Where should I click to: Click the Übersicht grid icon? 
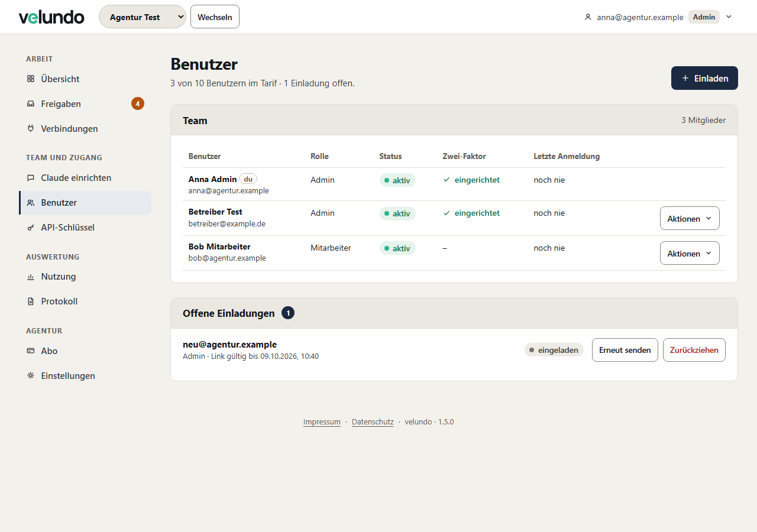[x=31, y=79]
